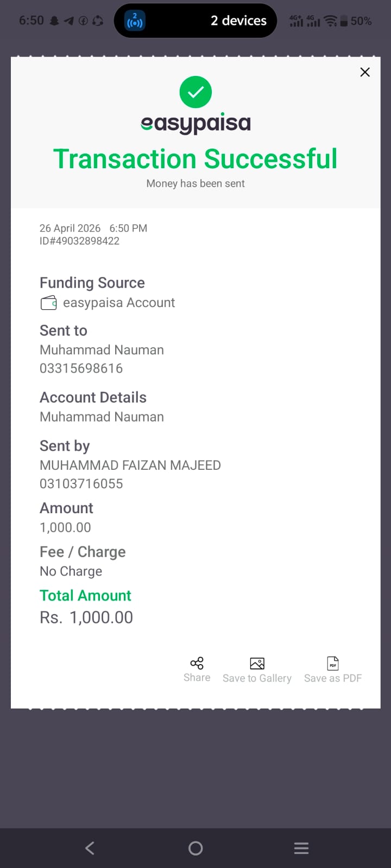Tap the easypaisa logo
This screenshot has width=391, height=868.
195,123
